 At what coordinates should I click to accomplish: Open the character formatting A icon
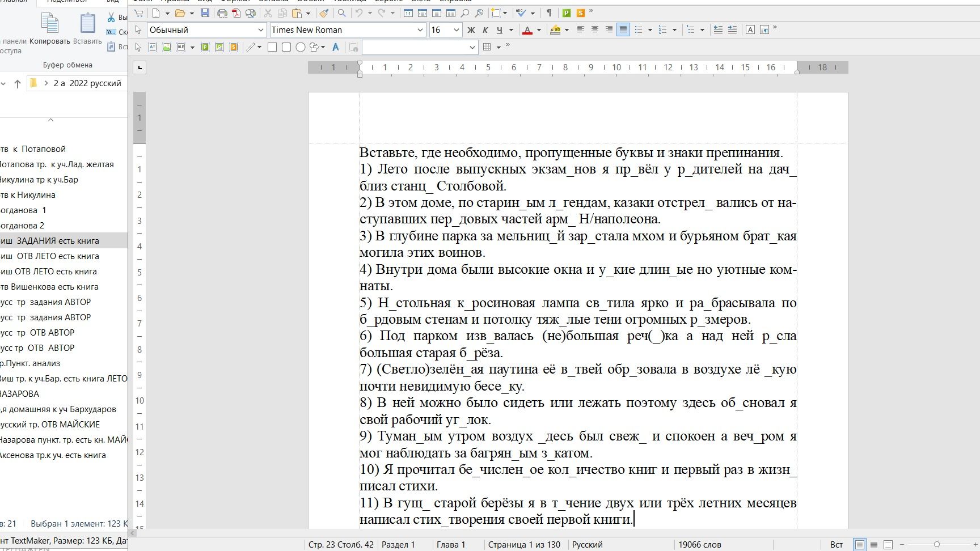(750, 30)
